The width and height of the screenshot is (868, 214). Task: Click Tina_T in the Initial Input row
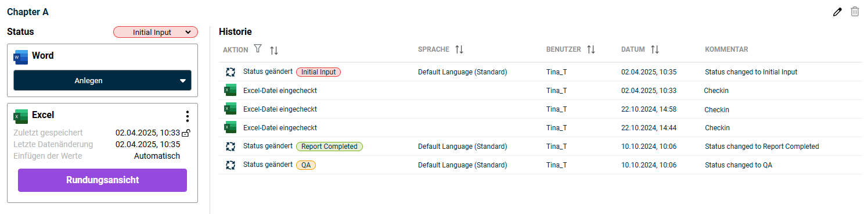[556, 72]
